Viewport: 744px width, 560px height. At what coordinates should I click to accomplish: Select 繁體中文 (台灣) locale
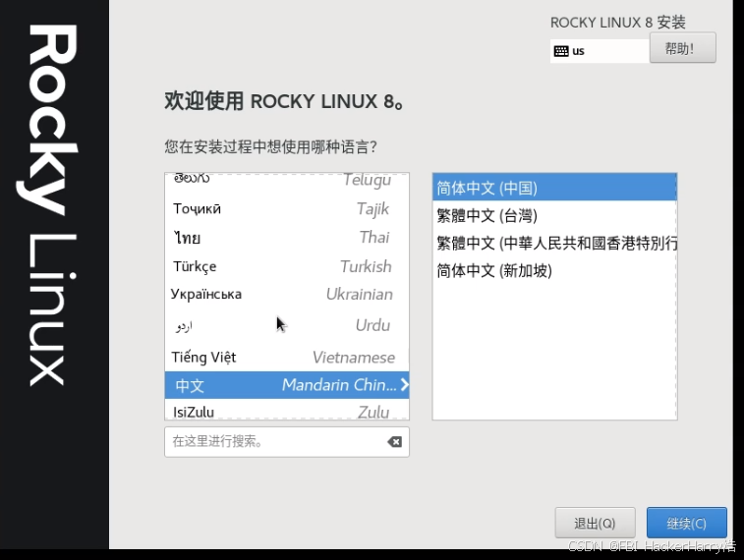[554, 216]
